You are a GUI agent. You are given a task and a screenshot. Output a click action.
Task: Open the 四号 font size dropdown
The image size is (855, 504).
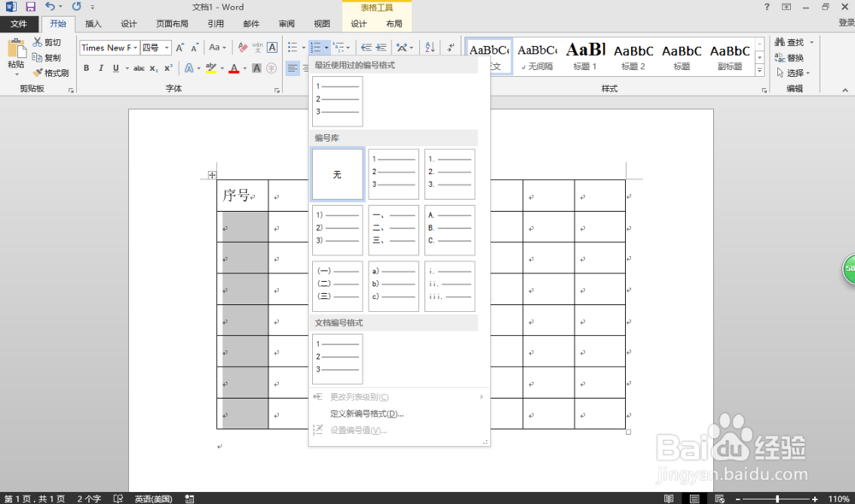(x=166, y=48)
